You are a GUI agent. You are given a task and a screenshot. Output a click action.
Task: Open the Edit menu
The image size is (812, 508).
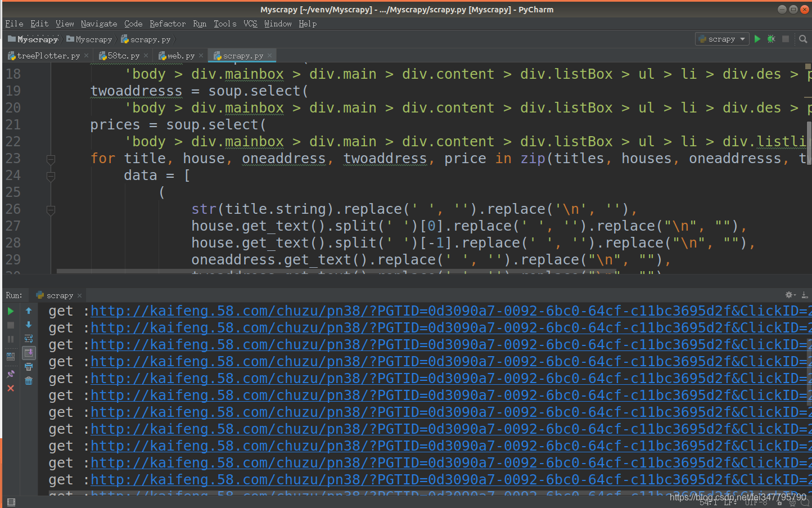(39, 24)
